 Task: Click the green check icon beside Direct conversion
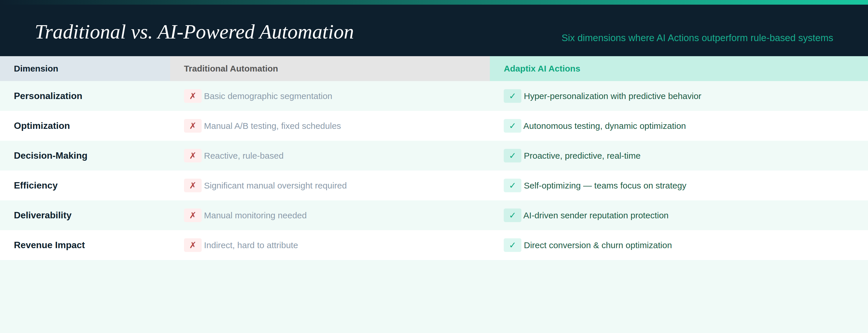tap(512, 245)
